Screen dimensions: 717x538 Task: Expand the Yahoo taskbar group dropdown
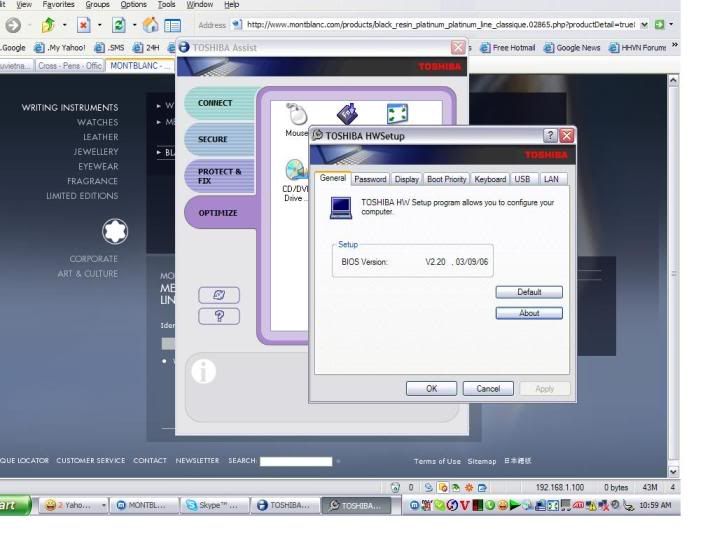(x=103, y=506)
